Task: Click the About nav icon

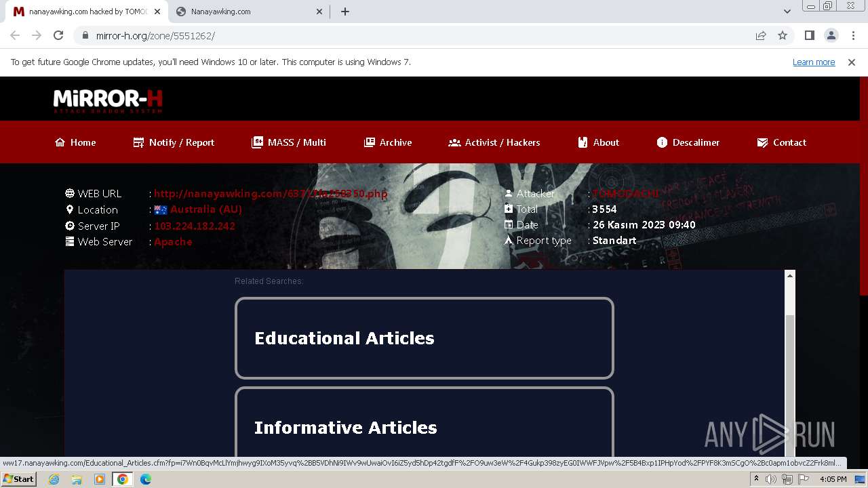Action: 583,142
